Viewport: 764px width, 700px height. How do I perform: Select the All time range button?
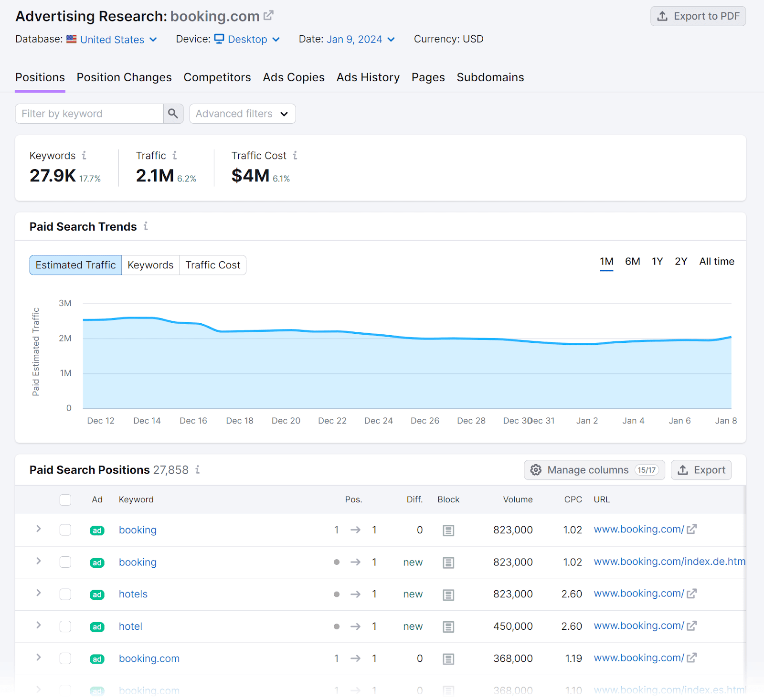[716, 261]
